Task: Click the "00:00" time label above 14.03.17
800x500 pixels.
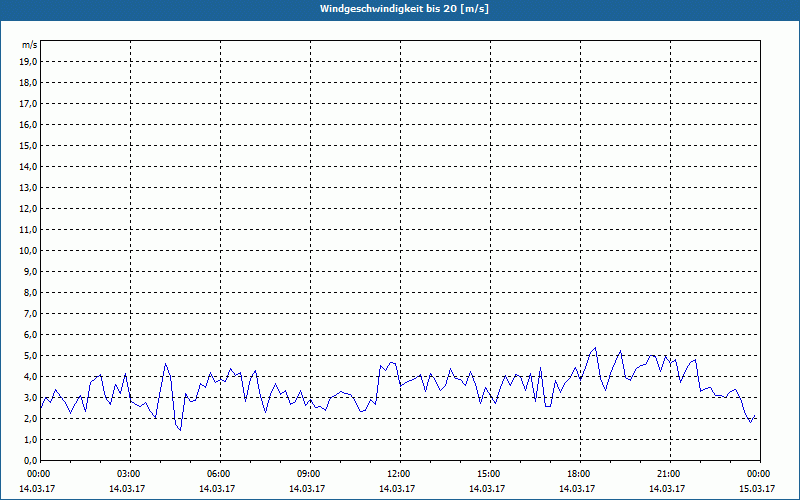Action: pyautogui.click(x=37, y=474)
